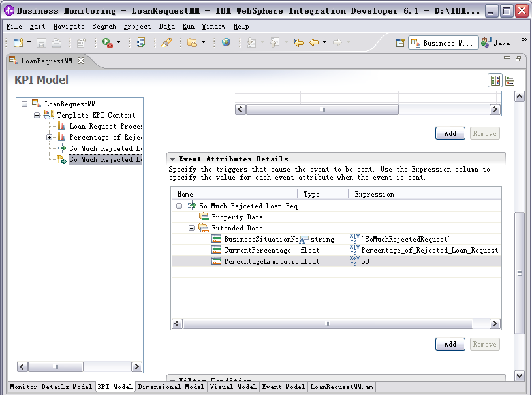Switch to the Java perspective

click(495, 42)
